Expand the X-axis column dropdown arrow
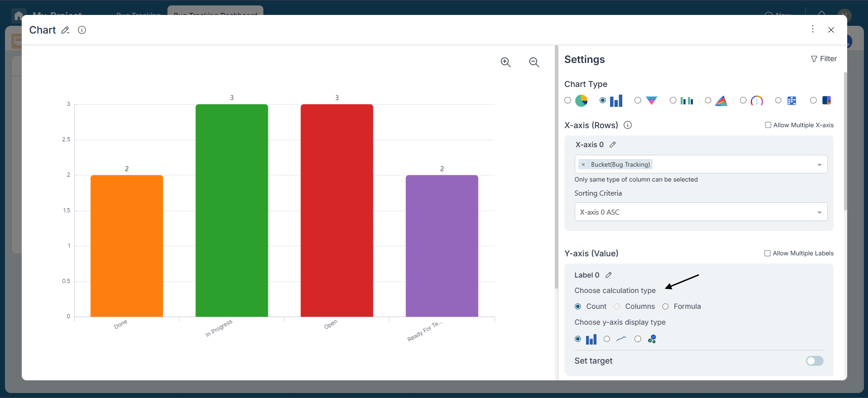 pyautogui.click(x=819, y=165)
